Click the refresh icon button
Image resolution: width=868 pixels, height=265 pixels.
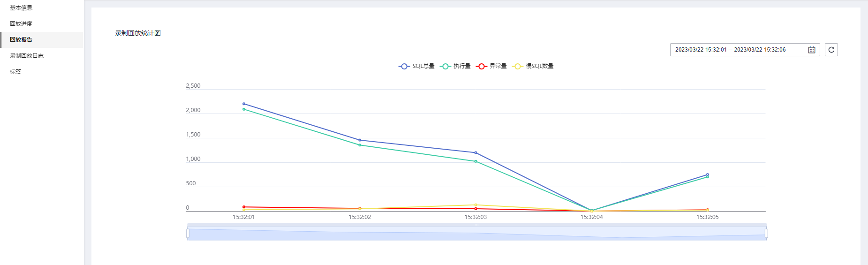coord(831,50)
